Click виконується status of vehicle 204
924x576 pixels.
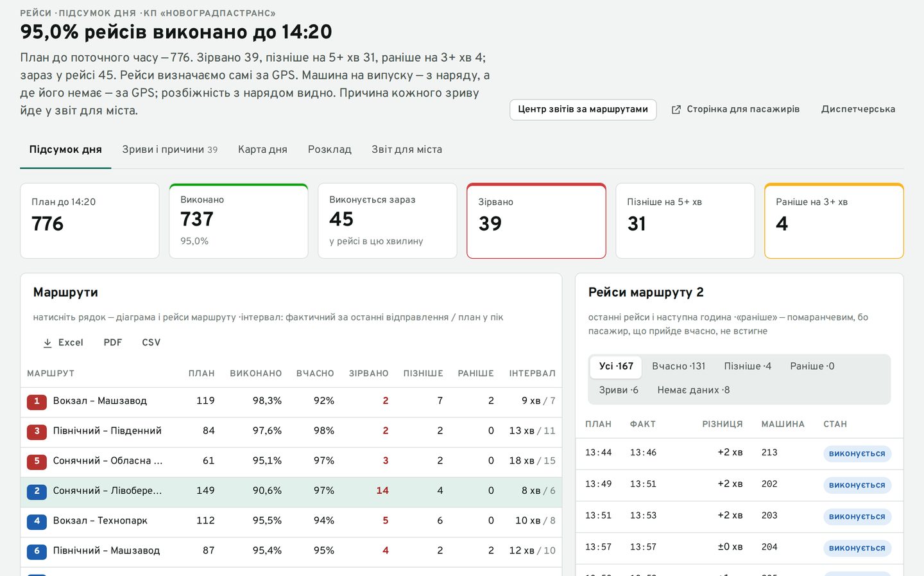coord(857,548)
